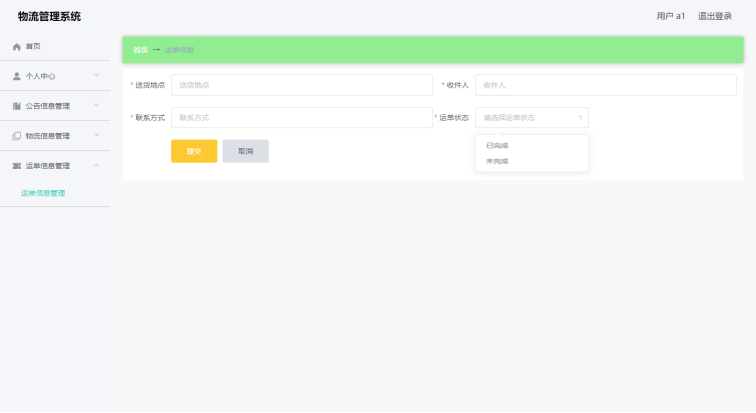Click 运单信息 in the breadcrumb
The width and height of the screenshot is (756, 413).
pos(179,50)
